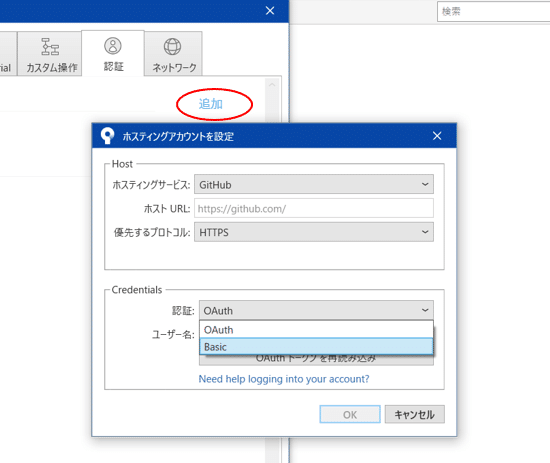Click the Need help logging into your account link

pyautogui.click(x=284, y=379)
